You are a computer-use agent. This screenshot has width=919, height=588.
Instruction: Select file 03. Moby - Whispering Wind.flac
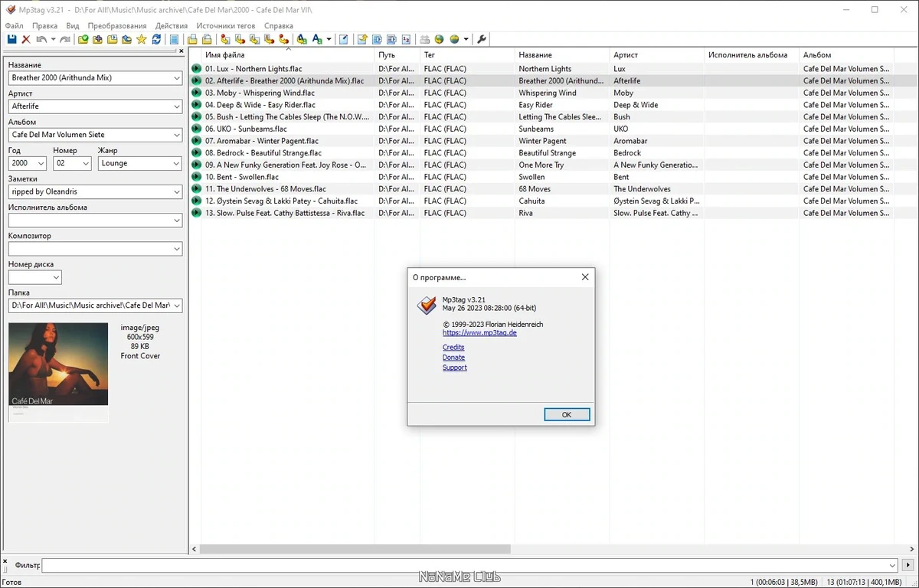click(x=260, y=93)
